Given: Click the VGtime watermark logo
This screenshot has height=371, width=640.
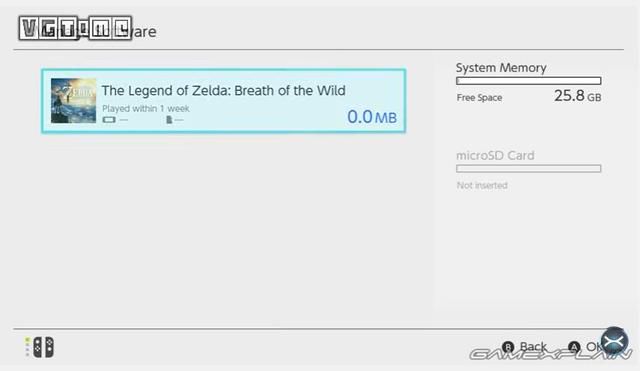Looking at the screenshot, I should coord(75,28).
